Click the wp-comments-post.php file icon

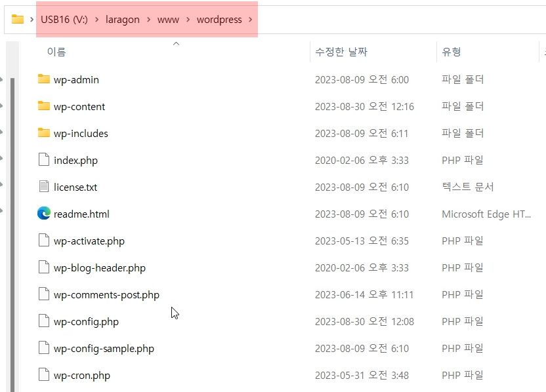click(x=43, y=294)
